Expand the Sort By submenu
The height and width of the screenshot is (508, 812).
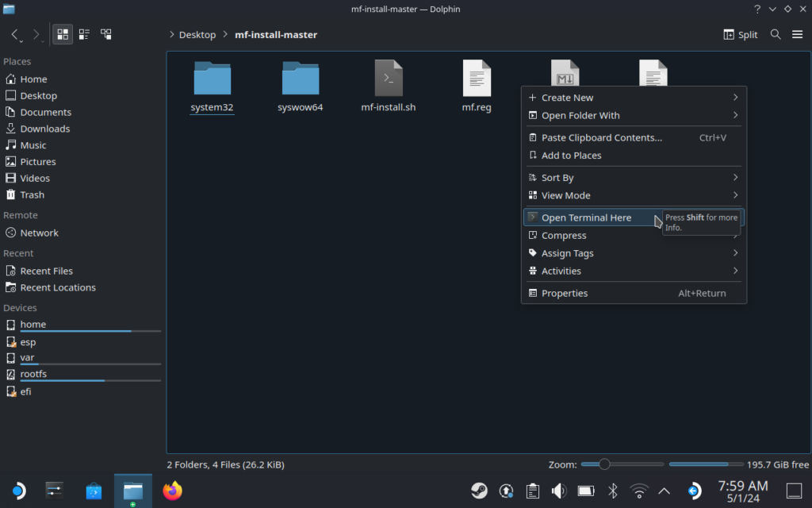tap(634, 178)
